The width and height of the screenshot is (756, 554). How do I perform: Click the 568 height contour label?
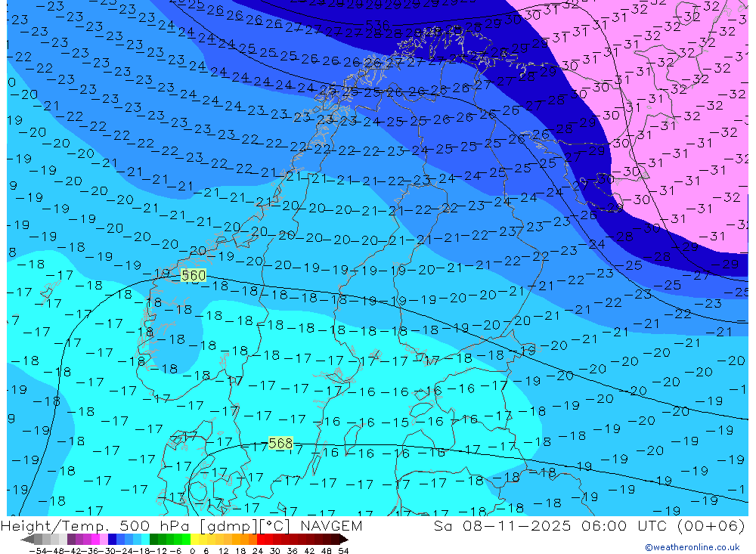coord(280,443)
